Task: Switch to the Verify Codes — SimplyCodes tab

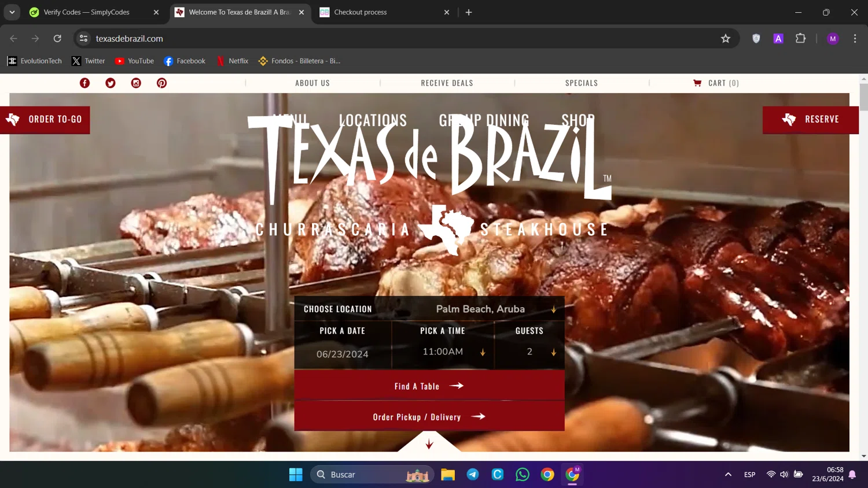Action: (x=86, y=12)
